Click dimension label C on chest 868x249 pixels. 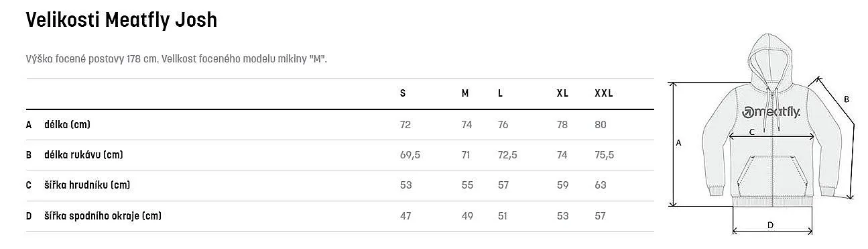[x=752, y=132]
